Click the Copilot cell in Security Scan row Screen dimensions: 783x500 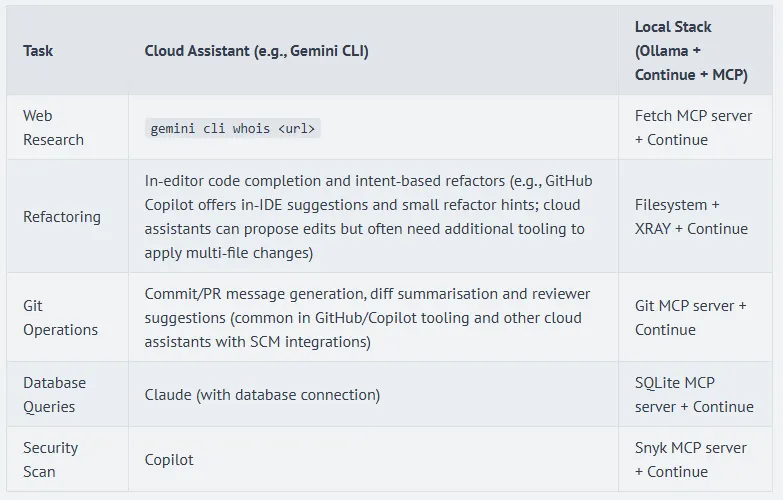pos(169,460)
